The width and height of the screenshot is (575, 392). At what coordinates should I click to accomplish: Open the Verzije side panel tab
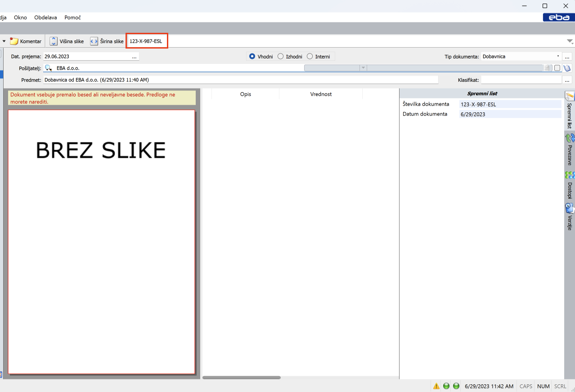click(570, 217)
